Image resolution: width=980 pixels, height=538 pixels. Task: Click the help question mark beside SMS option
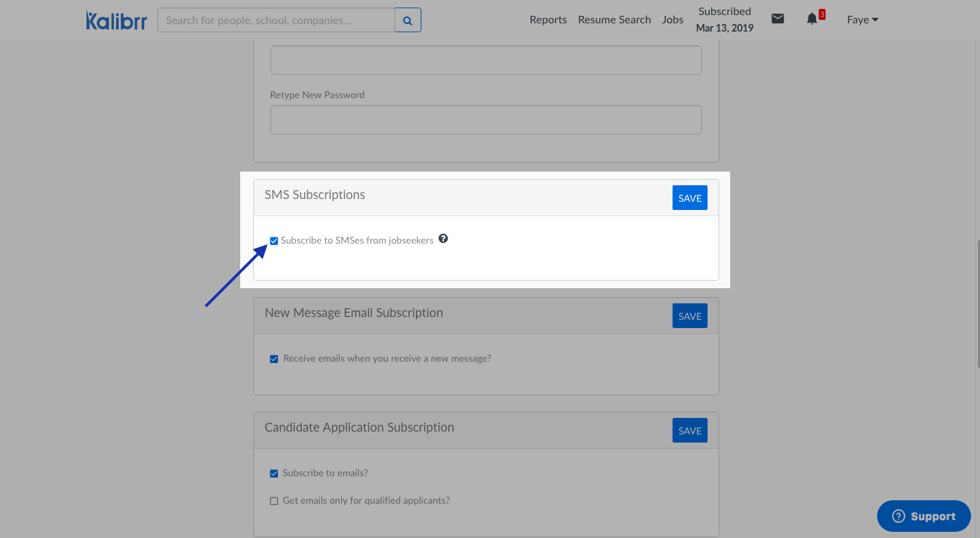[x=443, y=239]
